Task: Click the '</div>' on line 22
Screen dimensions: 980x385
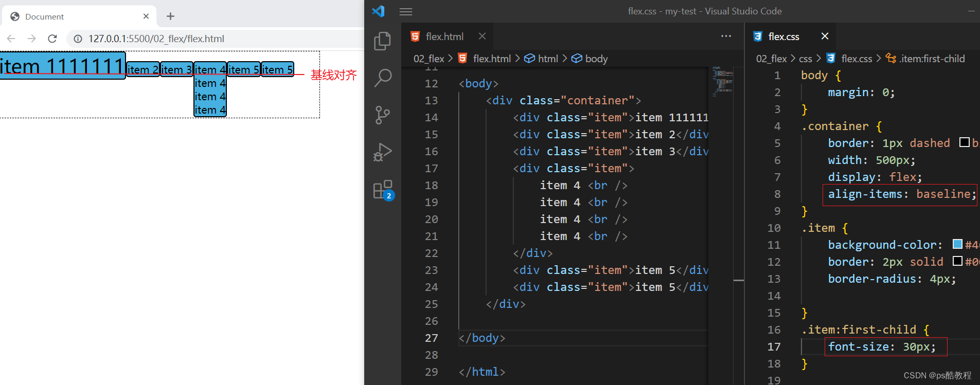Action: [x=532, y=253]
